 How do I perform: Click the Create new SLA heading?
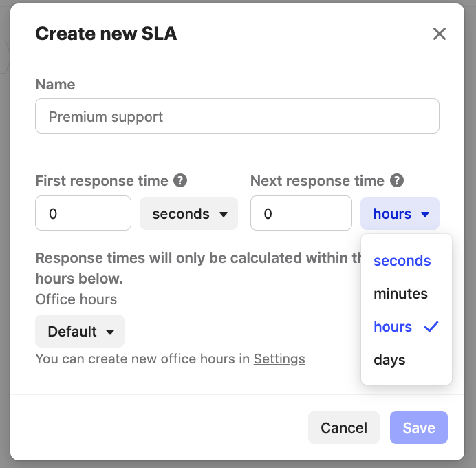pyautogui.click(x=106, y=34)
